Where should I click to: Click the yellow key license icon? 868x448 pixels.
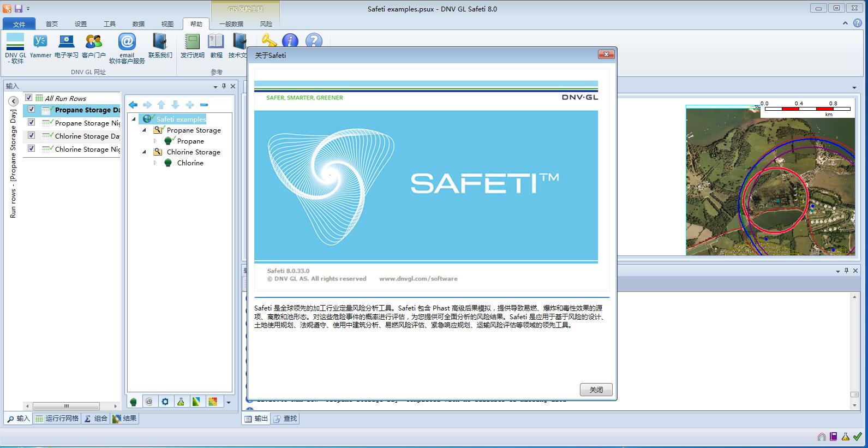point(269,40)
